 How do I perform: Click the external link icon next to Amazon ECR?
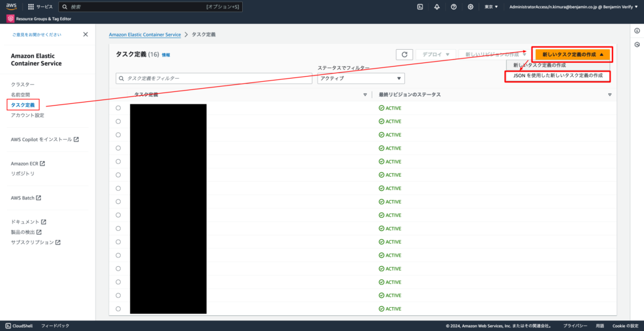[x=42, y=164]
